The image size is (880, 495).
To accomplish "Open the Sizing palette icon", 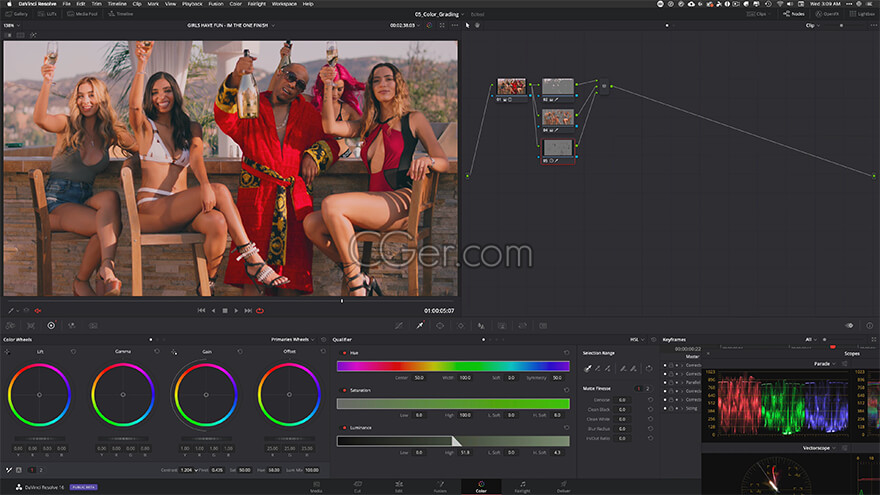I will (522, 326).
